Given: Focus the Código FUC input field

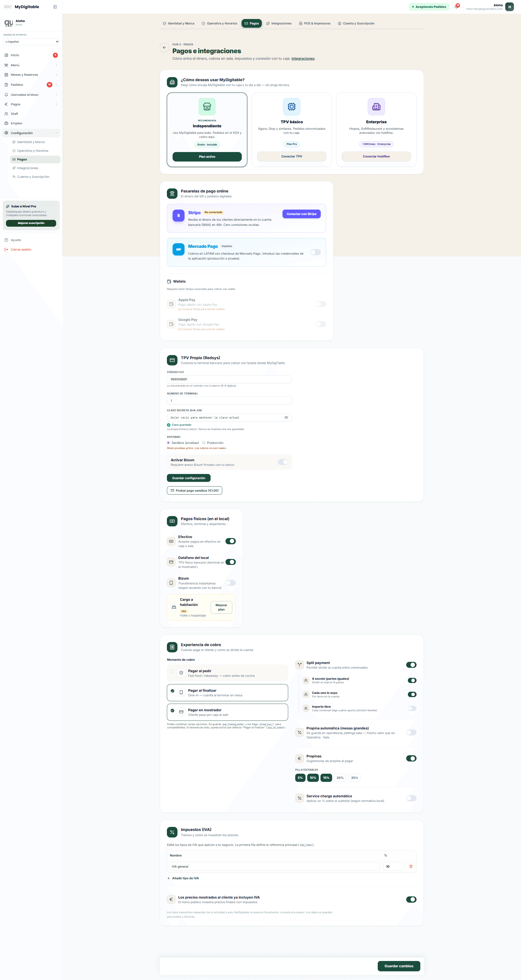Looking at the screenshot, I should tap(229, 379).
